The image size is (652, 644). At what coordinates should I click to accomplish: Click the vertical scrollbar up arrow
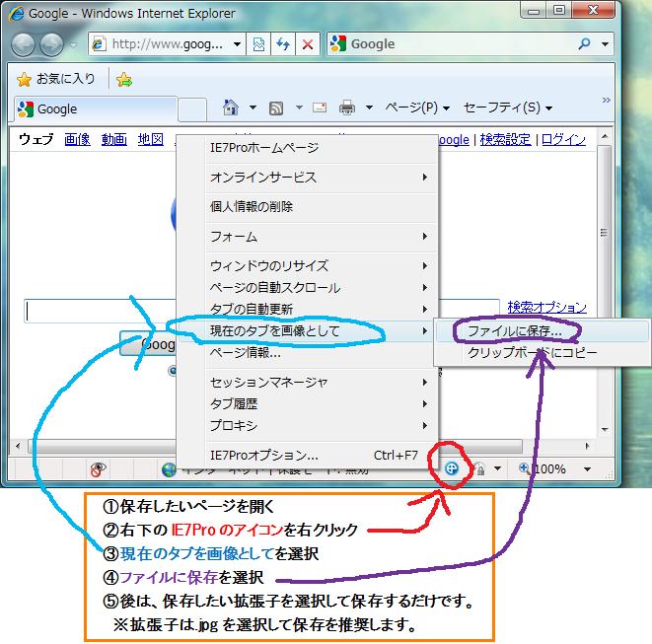[605, 136]
